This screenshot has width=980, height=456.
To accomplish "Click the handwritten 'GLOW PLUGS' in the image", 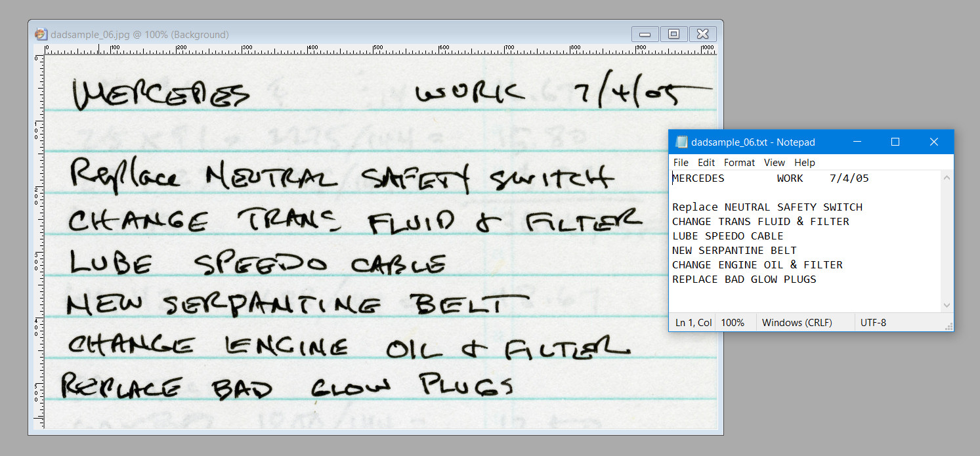I will coord(413,385).
